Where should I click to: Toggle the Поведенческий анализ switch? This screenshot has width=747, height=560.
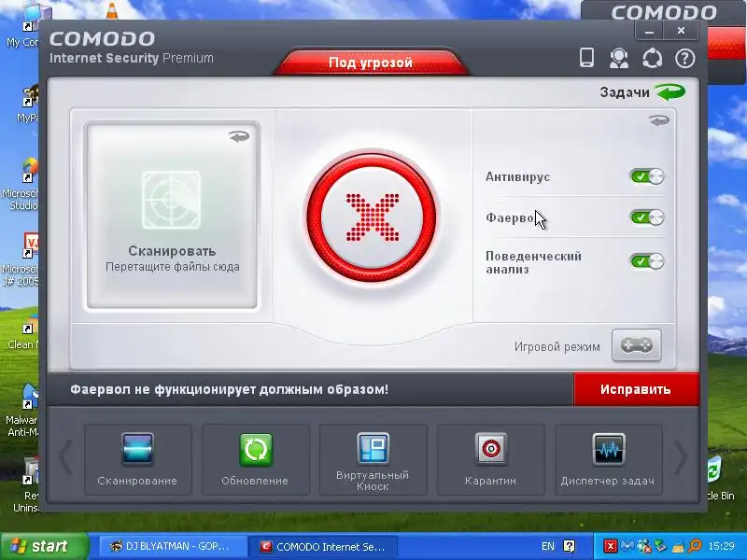pos(646,261)
